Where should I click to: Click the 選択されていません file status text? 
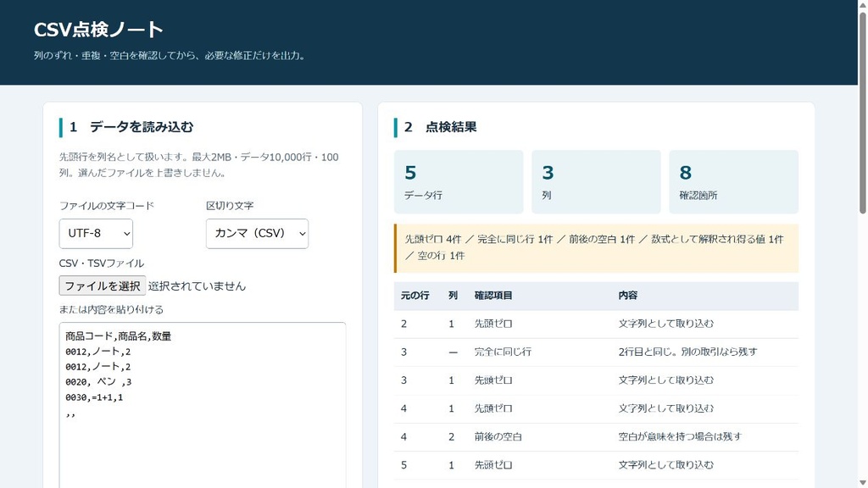197,286
